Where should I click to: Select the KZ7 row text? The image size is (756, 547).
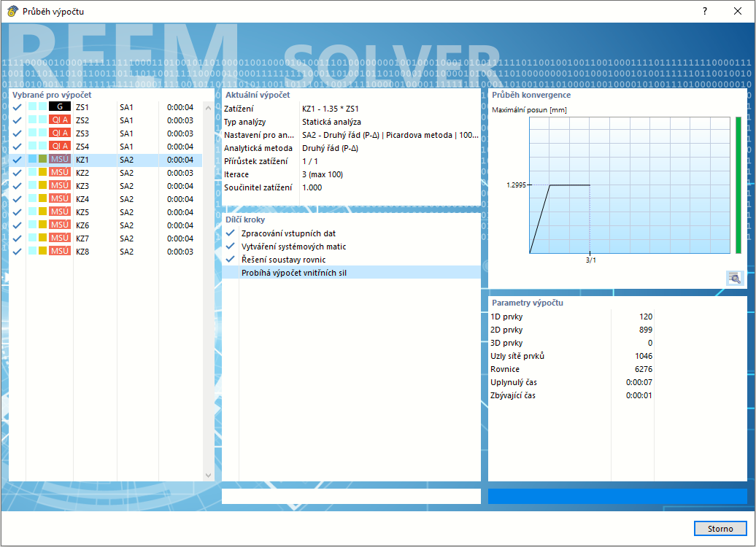click(x=82, y=238)
